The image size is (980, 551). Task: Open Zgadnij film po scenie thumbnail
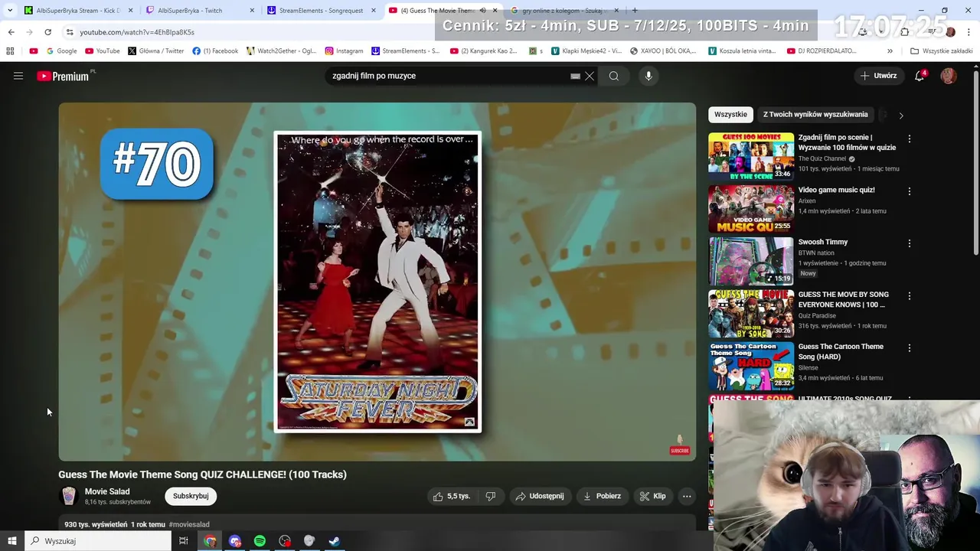pos(751,157)
